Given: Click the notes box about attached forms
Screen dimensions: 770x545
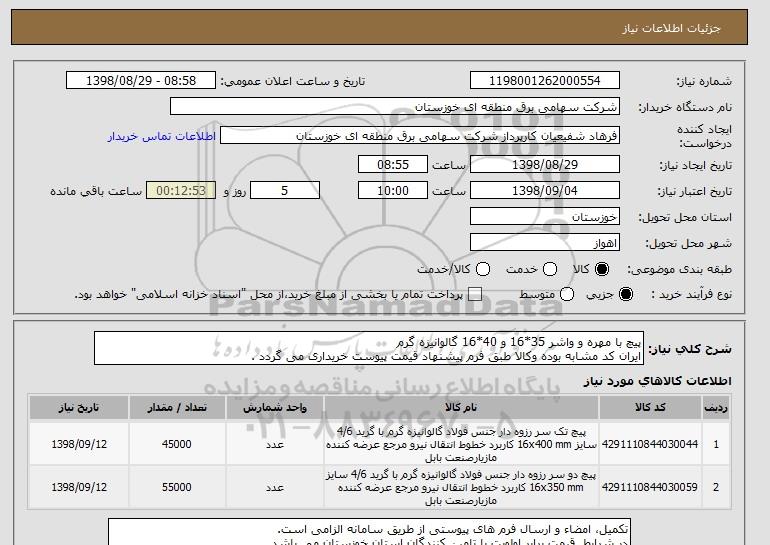Looking at the screenshot, I should (369, 532).
